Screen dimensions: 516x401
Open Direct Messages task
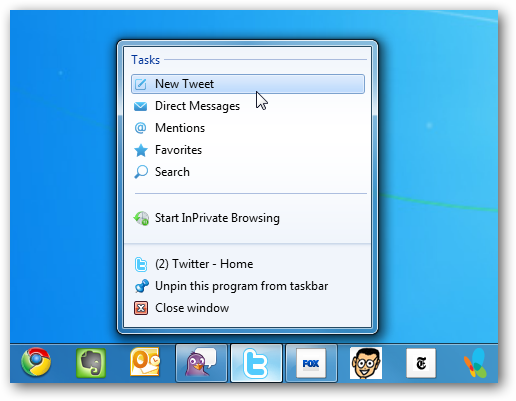[x=248, y=106]
